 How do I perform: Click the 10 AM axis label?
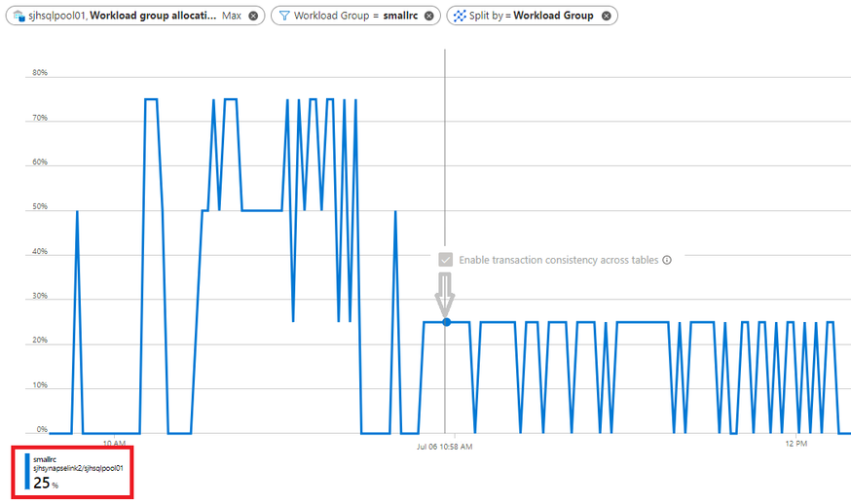click(x=114, y=444)
